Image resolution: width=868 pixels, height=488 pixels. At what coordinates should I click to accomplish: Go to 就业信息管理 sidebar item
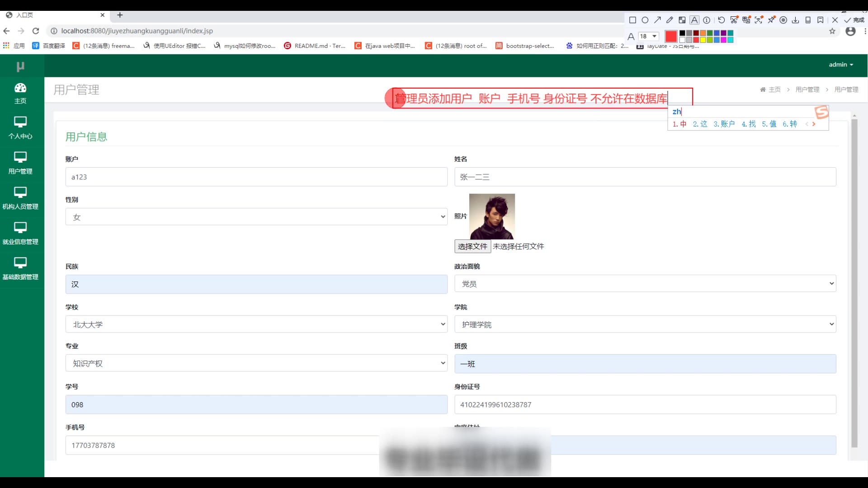coord(20,233)
